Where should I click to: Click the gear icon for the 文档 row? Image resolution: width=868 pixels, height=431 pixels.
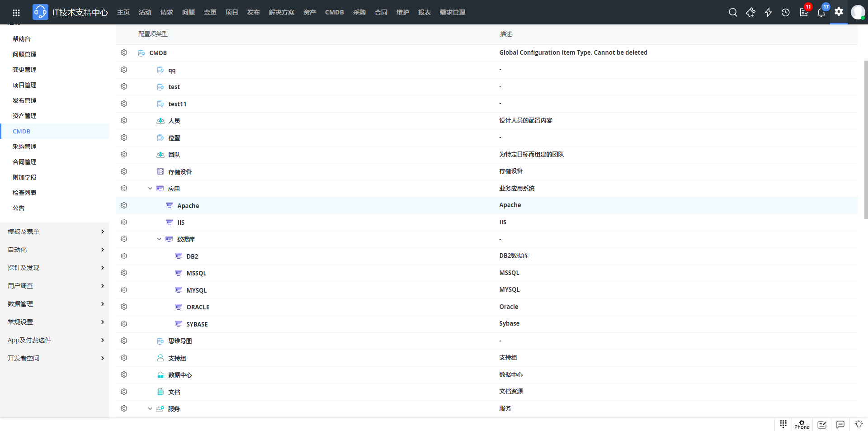click(124, 392)
